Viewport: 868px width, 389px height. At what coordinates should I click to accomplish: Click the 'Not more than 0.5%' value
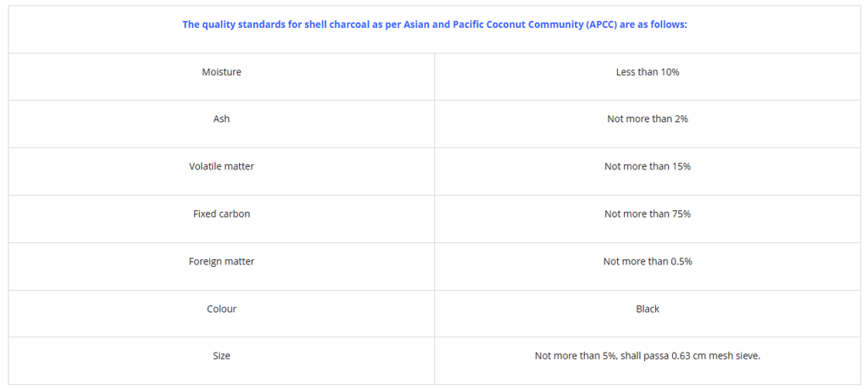647,262
